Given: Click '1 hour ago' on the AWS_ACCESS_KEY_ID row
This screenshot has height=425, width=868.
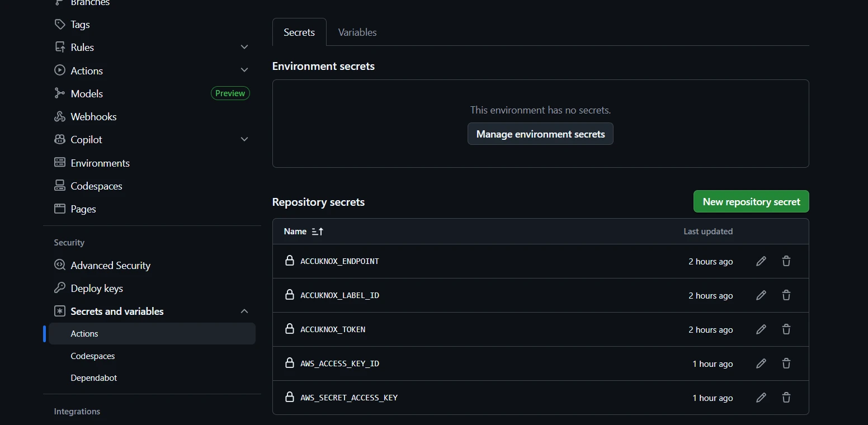Looking at the screenshot, I should pos(713,364).
